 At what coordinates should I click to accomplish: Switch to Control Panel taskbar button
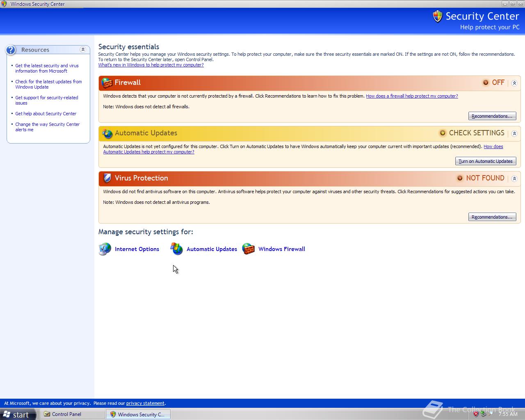(73, 414)
